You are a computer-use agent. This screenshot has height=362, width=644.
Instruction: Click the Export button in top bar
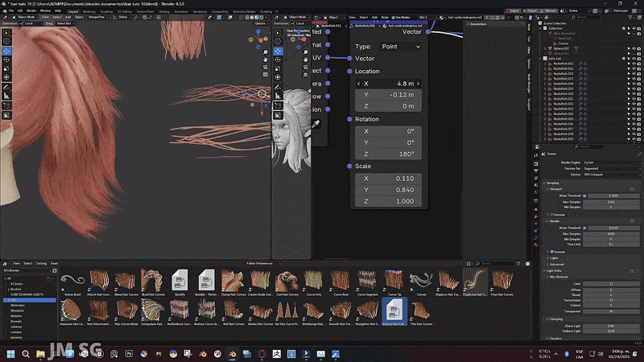513,10
